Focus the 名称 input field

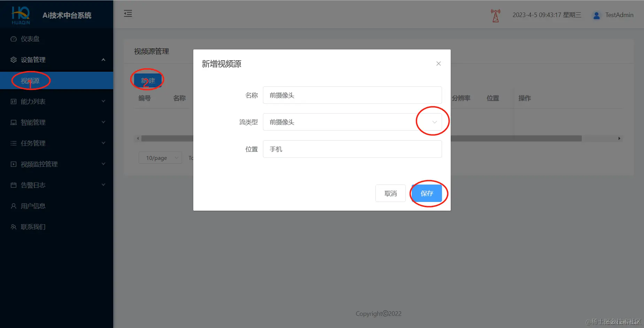pyautogui.click(x=352, y=95)
